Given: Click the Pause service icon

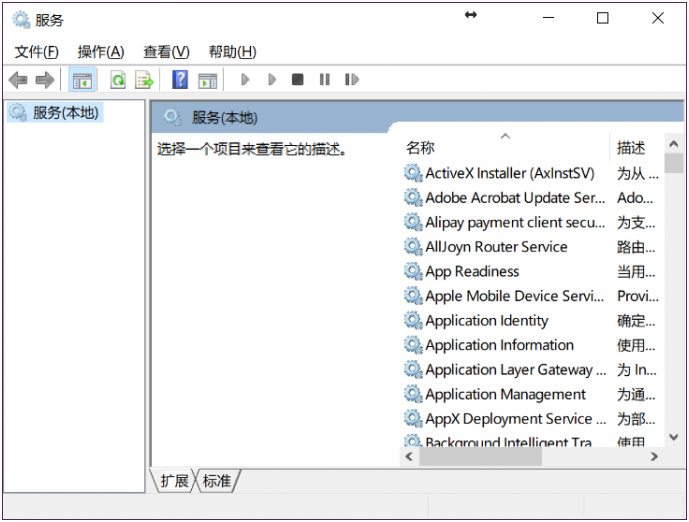Looking at the screenshot, I should [x=325, y=80].
